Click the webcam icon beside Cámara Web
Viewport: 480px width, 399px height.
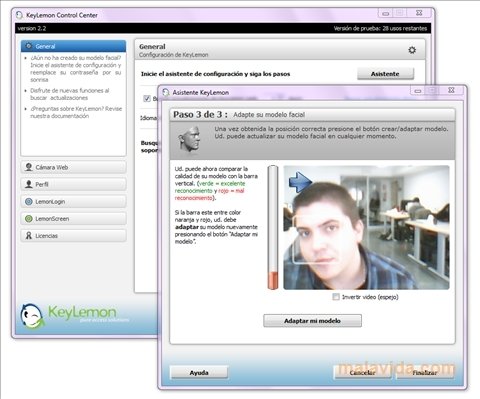(29, 167)
